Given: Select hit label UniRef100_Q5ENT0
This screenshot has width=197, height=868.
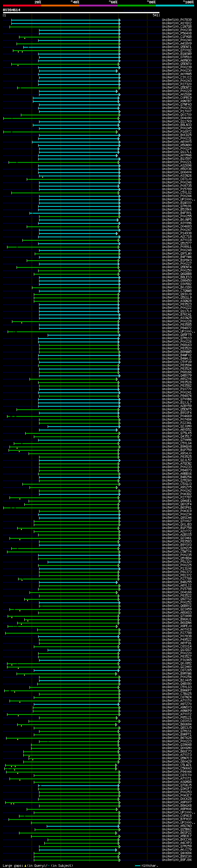Looking at the screenshot, I should (177, 64).
